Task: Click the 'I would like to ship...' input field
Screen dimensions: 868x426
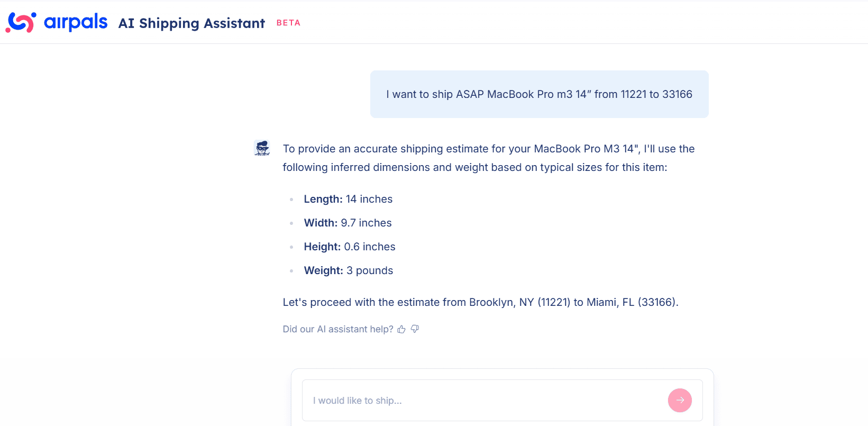Action: tap(476, 401)
